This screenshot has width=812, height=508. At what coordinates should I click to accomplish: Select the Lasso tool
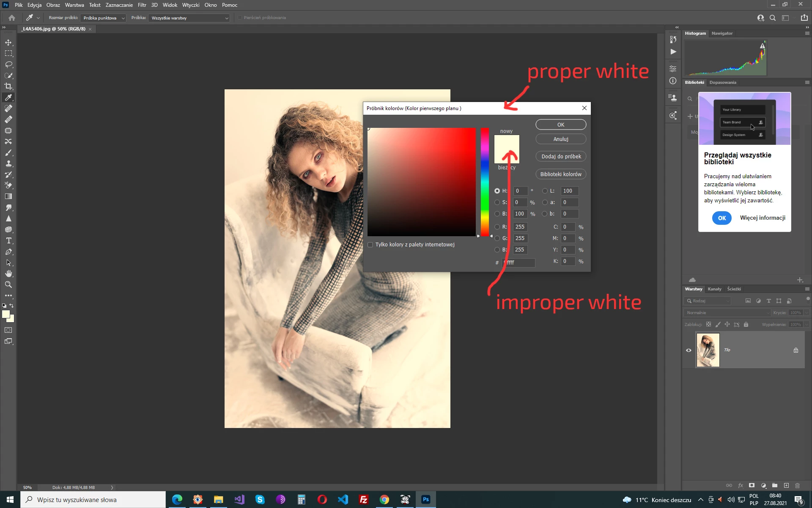[8, 64]
